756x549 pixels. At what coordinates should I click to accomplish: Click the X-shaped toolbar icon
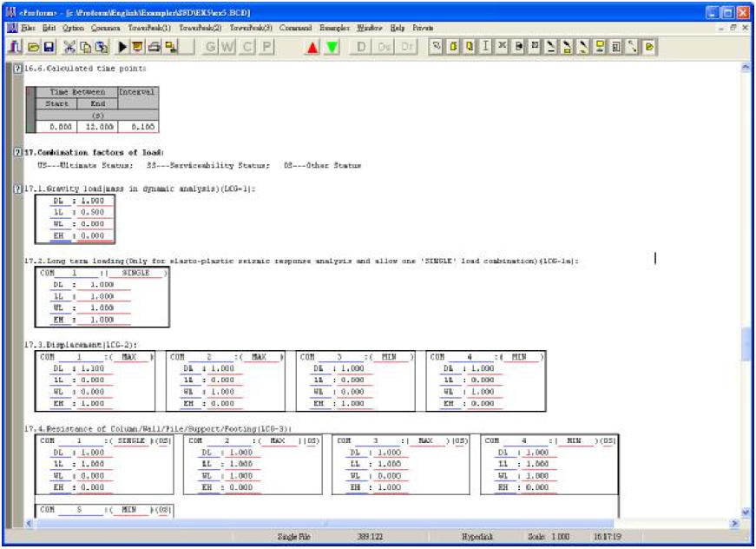tap(502, 46)
